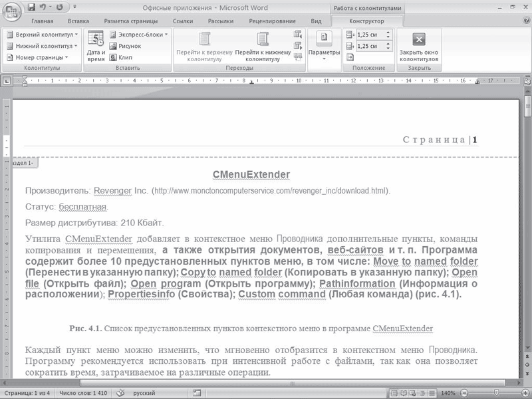Expand the Параметры options menu

click(x=324, y=46)
